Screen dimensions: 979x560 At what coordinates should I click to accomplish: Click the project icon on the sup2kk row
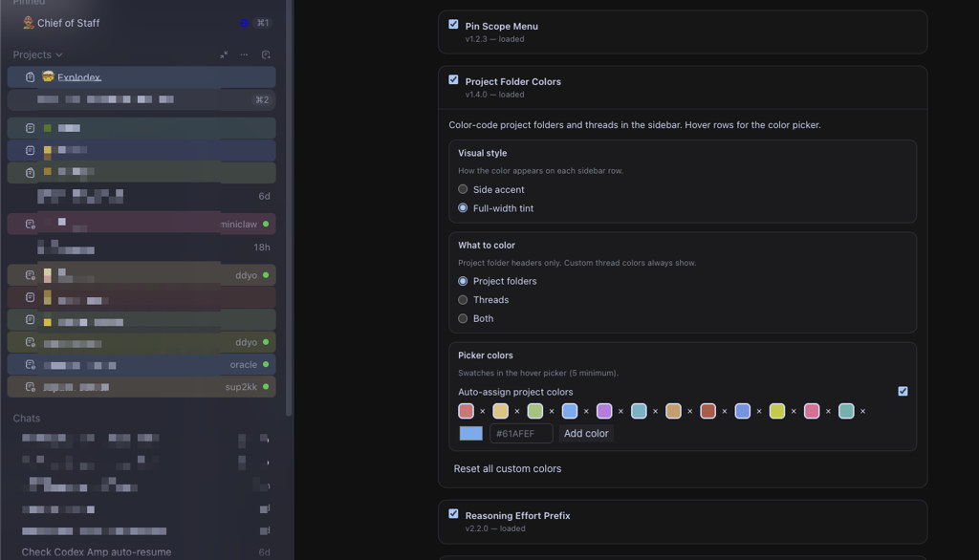[30, 387]
